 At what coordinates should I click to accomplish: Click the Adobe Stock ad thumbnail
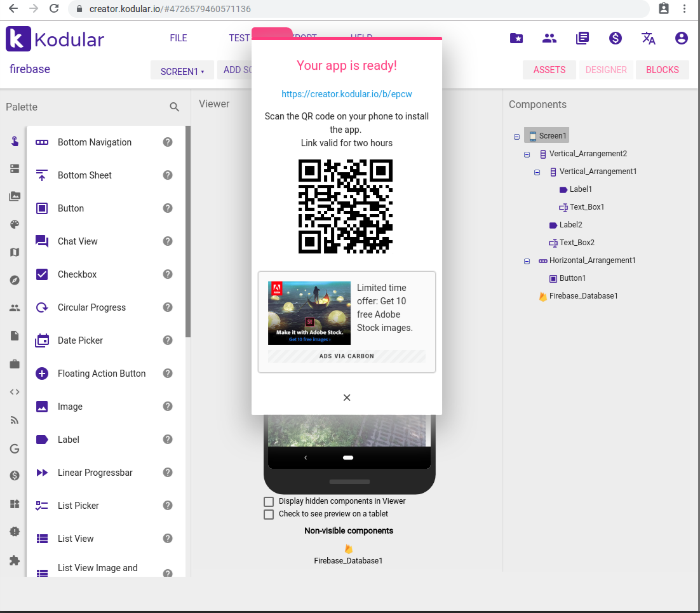pos(309,313)
